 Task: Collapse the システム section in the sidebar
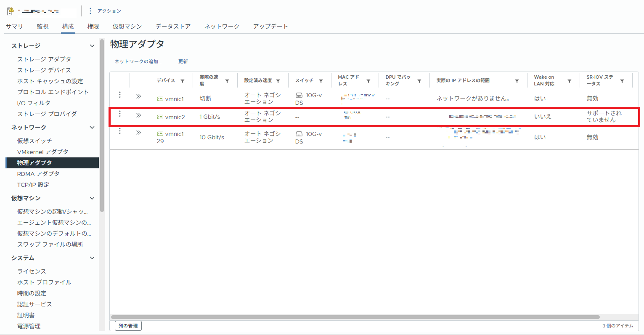92,258
